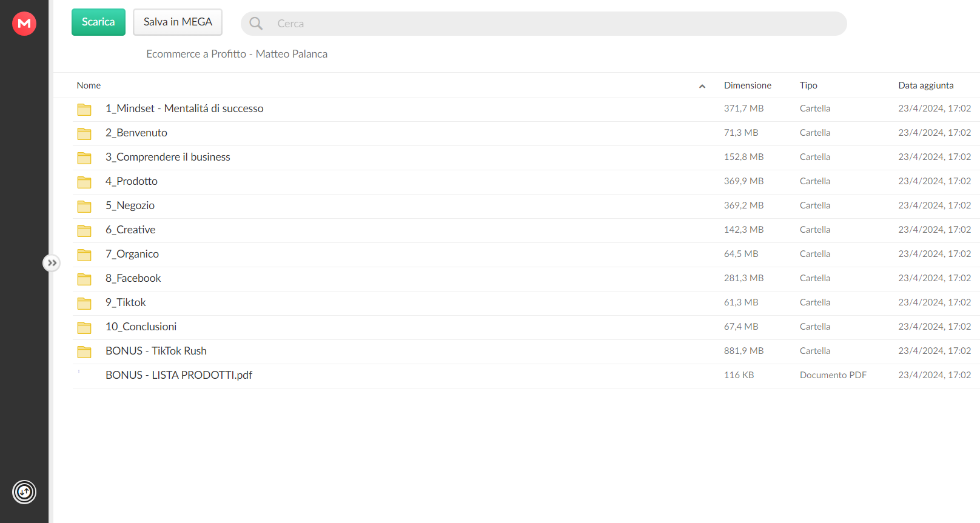
Task: Select the BONUS - LISTA PRODOTTI.pdf file name
Action: [x=179, y=375]
